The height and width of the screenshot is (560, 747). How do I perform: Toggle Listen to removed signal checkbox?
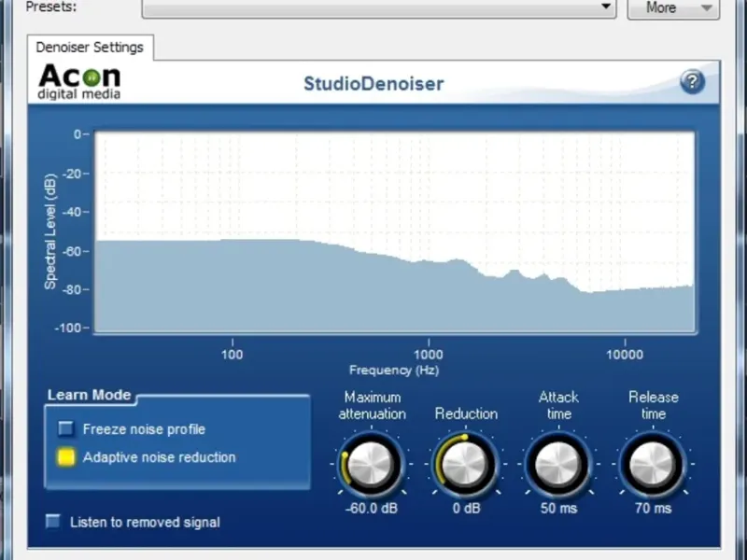click(53, 522)
